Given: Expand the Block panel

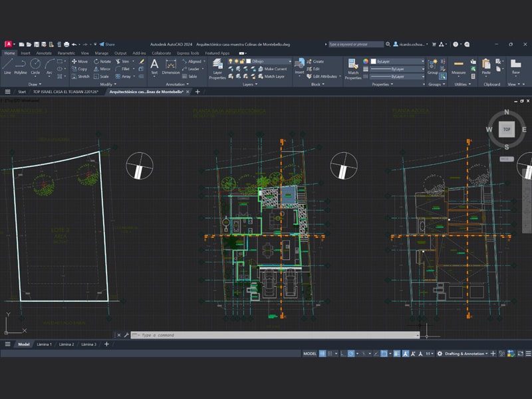Looking at the screenshot, I should 318,84.
